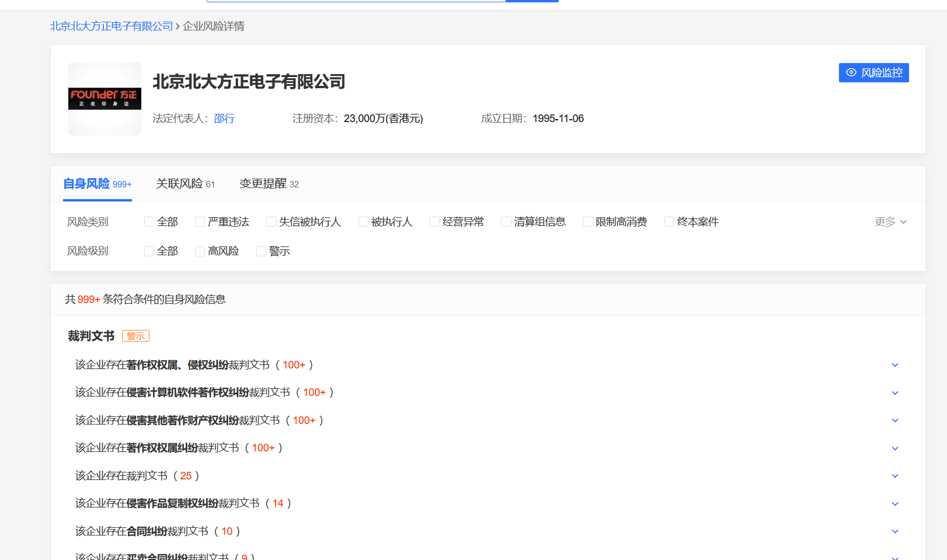Expand 著作权权属纠纷 row chevron

[x=895, y=448]
